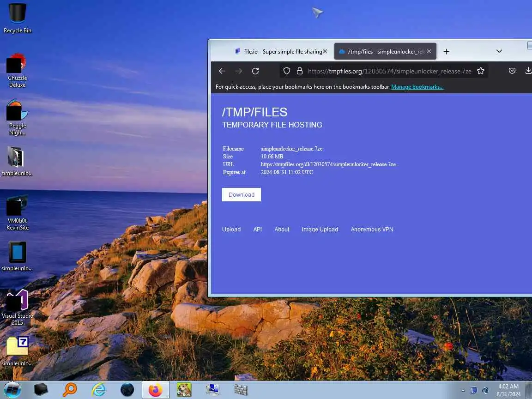Open the Recycle Bin desktop icon
The height and width of the screenshot is (399, 532).
[17, 18]
